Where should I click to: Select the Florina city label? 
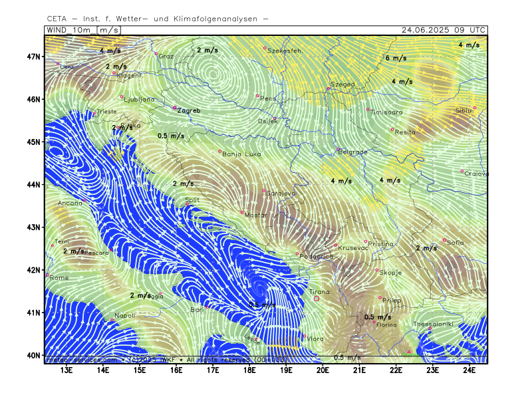[x=386, y=325]
